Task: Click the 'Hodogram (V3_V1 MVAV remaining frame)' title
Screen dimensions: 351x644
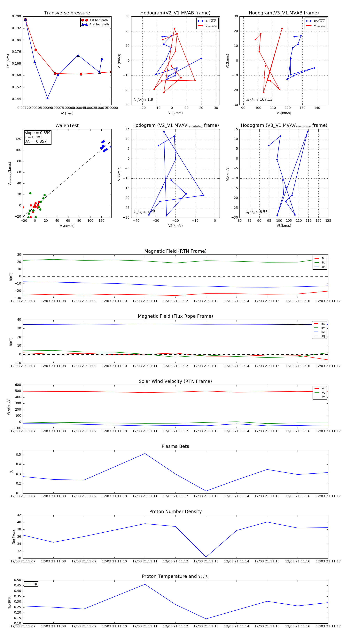Action: [284, 125]
